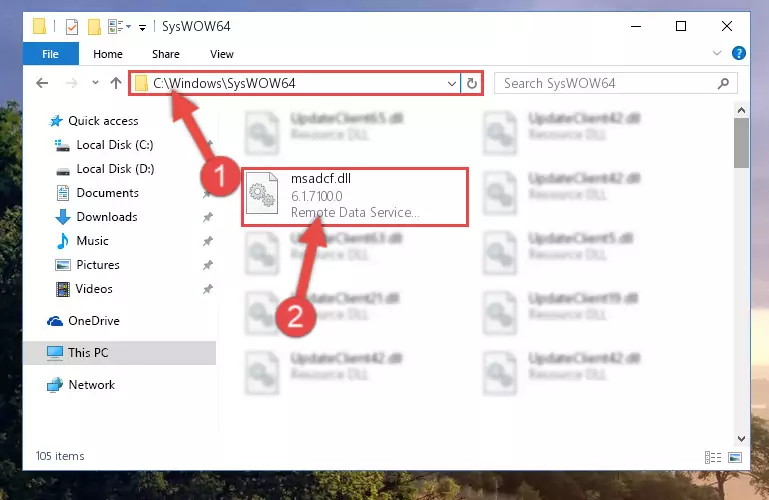Click the Music note icon
Viewport: 769px width, 500px height.
click(63, 241)
